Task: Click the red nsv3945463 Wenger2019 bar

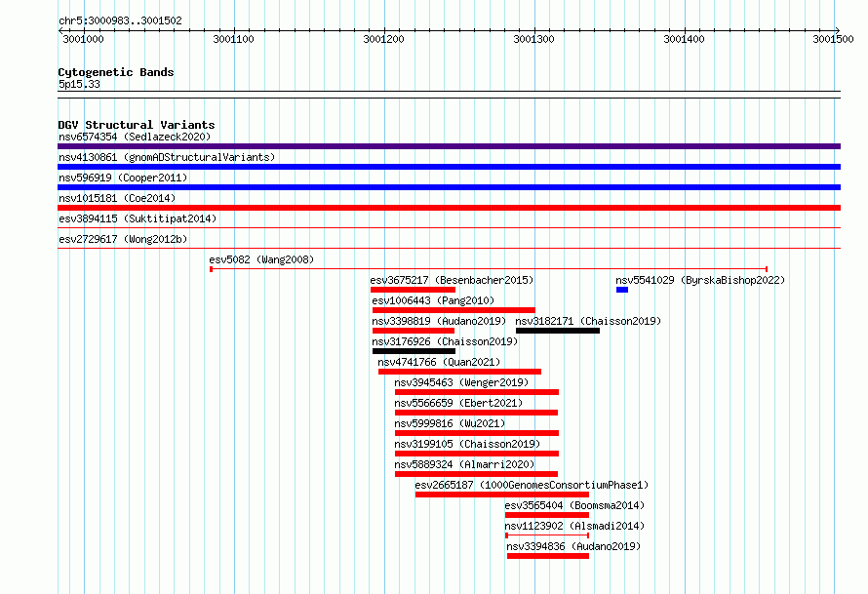Action: tap(477, 392)
